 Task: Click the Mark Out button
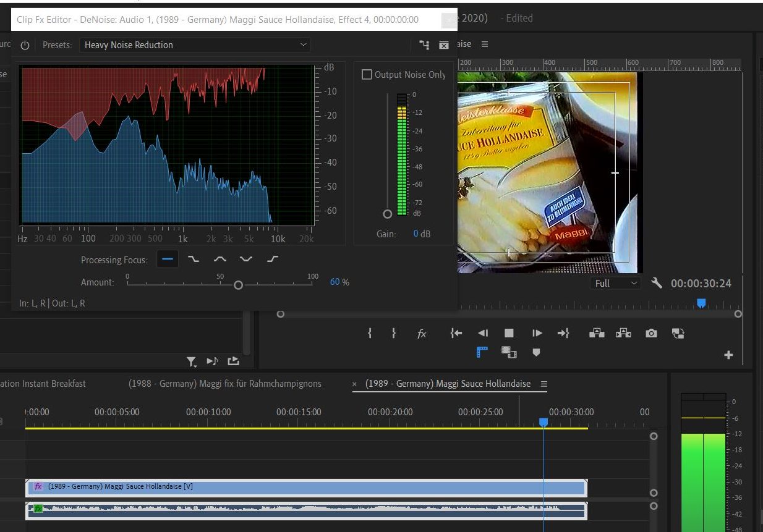[393, 333]
